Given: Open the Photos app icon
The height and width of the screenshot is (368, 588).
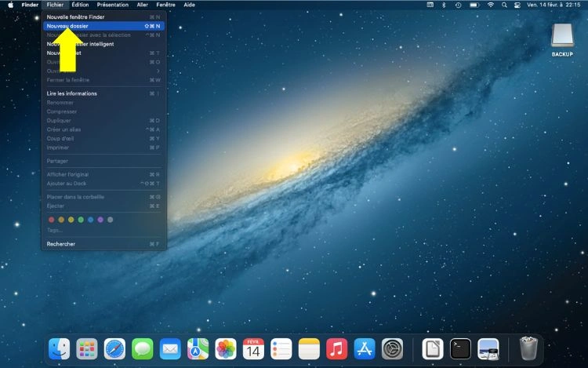Looking at the screenshot, I should 226,349.
